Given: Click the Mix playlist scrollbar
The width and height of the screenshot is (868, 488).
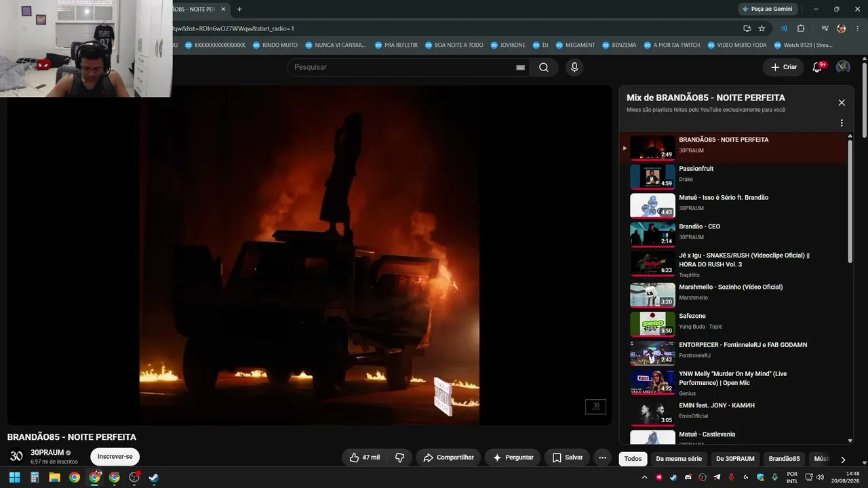Looking at the screenshot, I should [850, 200].
